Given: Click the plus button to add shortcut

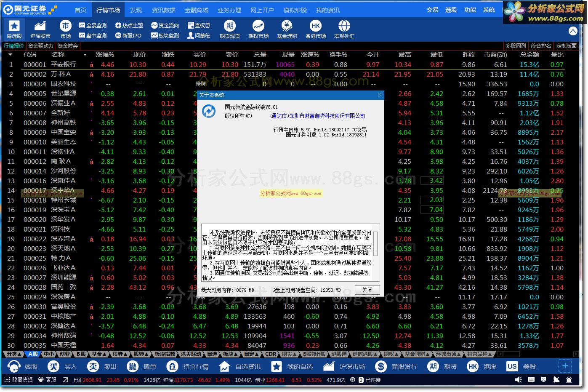Looking at the screenshot, I should (565, 366).
